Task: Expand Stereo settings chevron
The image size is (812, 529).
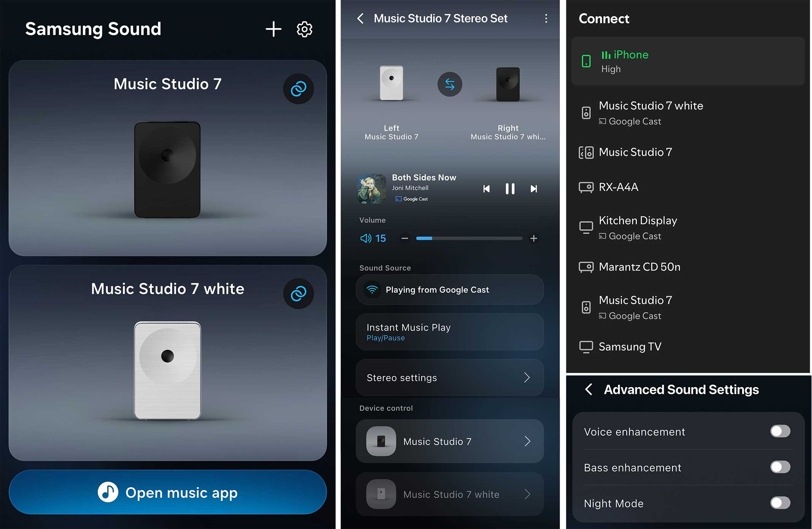Action: tap(527, 378)
